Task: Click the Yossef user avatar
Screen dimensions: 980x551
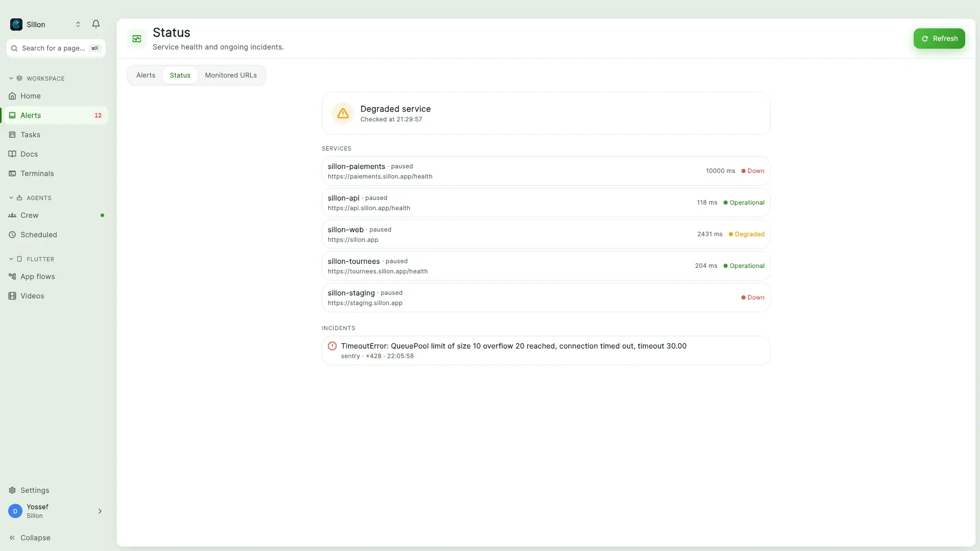Action: 15,511
